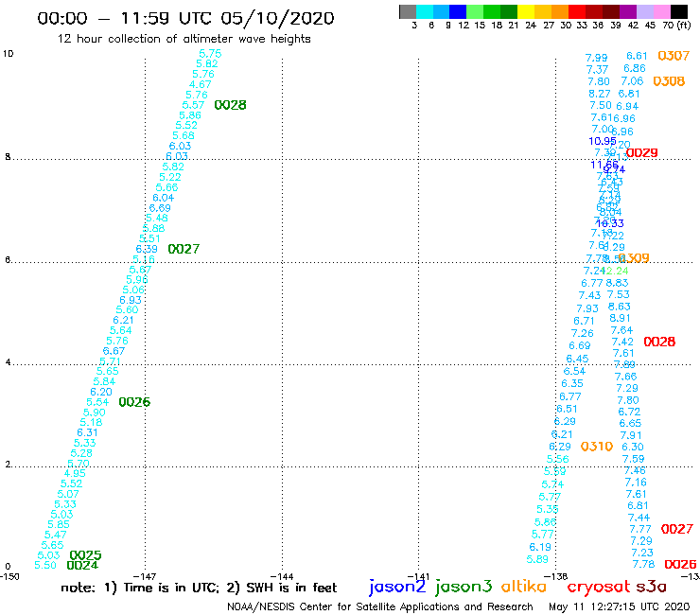Click the 5.22 wave height value
Viewport: 700px width, 615px height.
pos(170,177)
